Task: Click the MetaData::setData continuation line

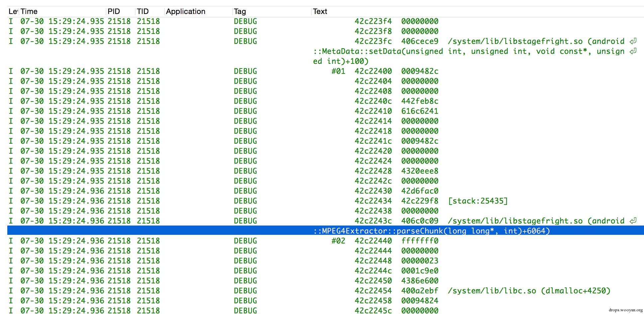Action: (x=469, y=51)
